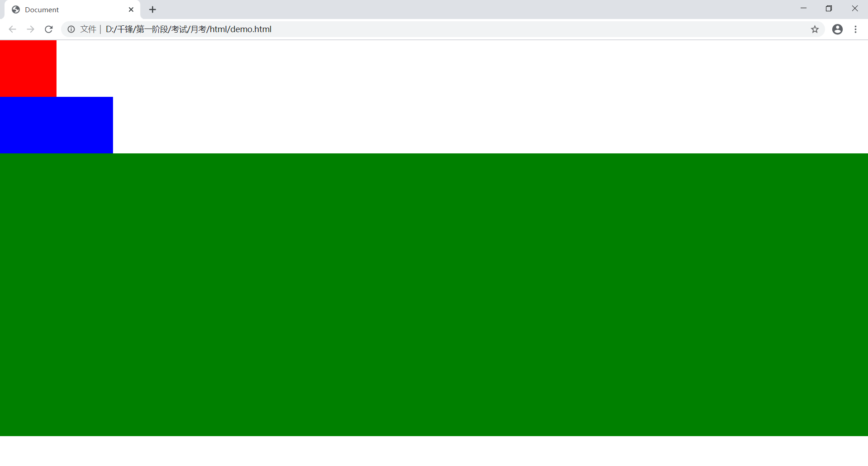Viewport: 868px width, 466px height.
Task: Restore down the browser window
Action: click(829, 9)
